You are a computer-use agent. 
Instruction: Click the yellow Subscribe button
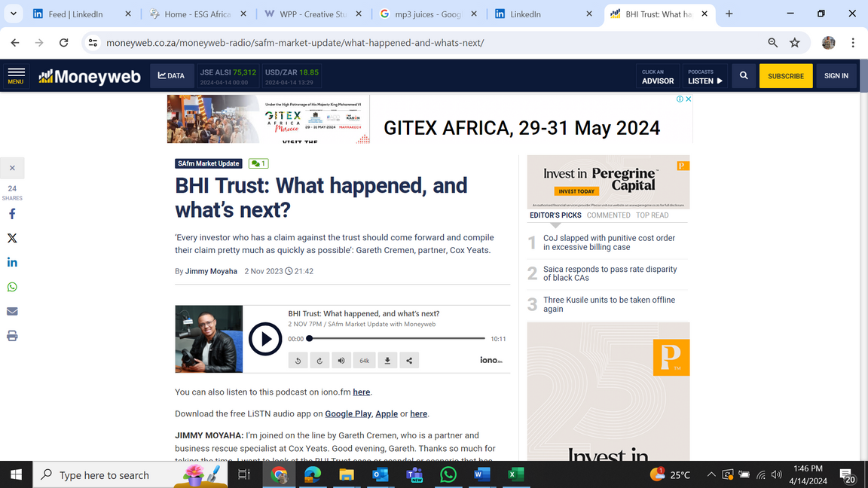pos(786,76)
